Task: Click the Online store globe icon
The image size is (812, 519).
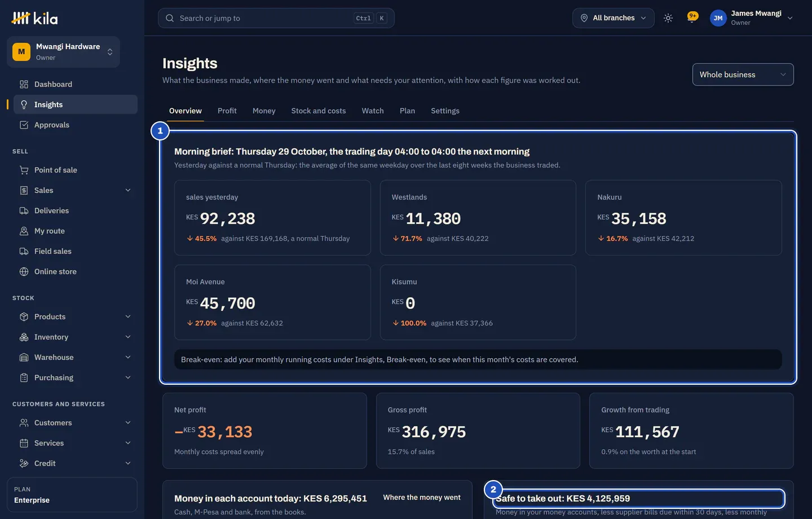Action: 24,272
